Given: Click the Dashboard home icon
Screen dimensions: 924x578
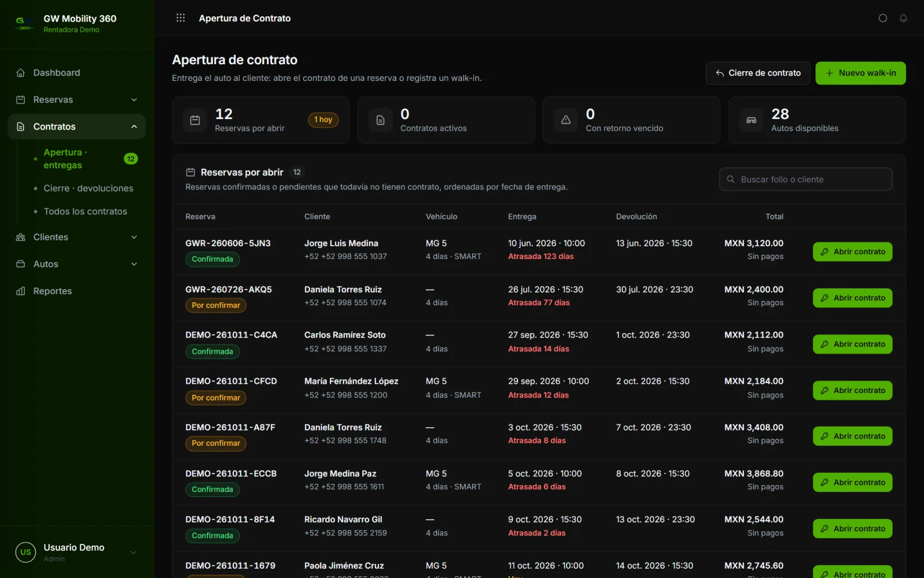Looking at the screenshot, I should click(x=21, y=73).
